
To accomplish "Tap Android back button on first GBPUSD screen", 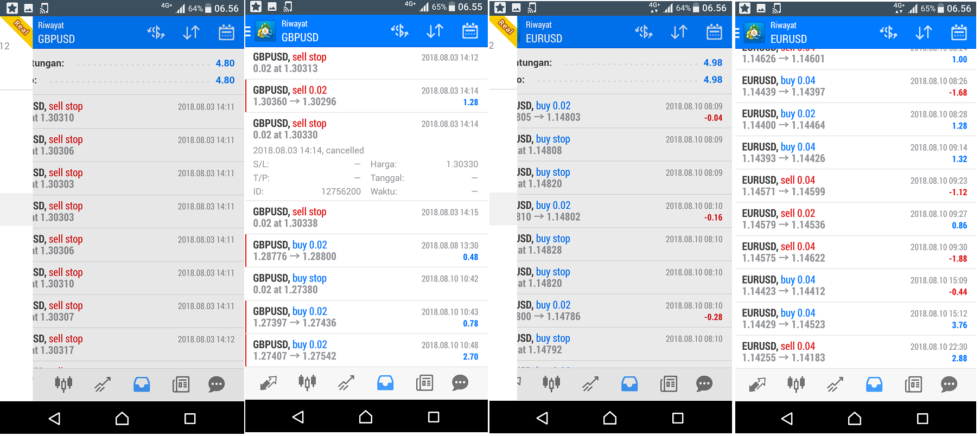I will (x=54, y=418).
